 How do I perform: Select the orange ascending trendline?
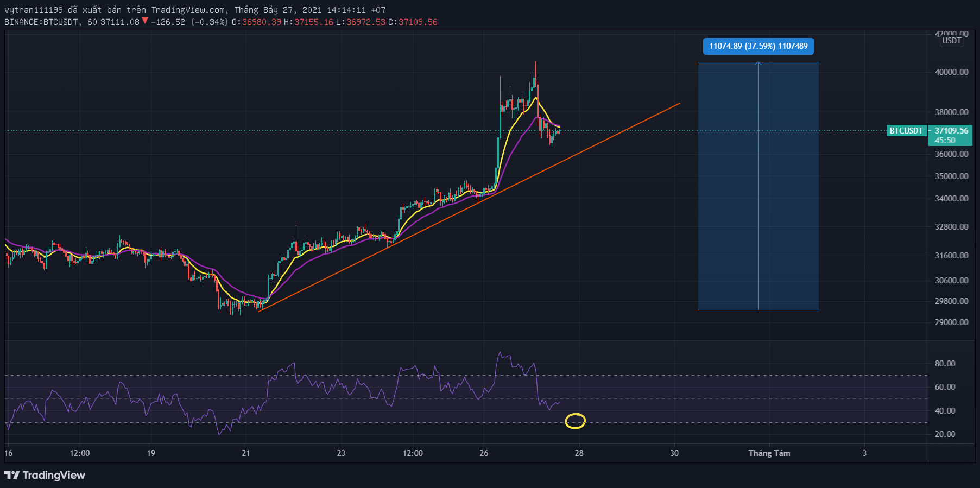[x=469, y=207]
